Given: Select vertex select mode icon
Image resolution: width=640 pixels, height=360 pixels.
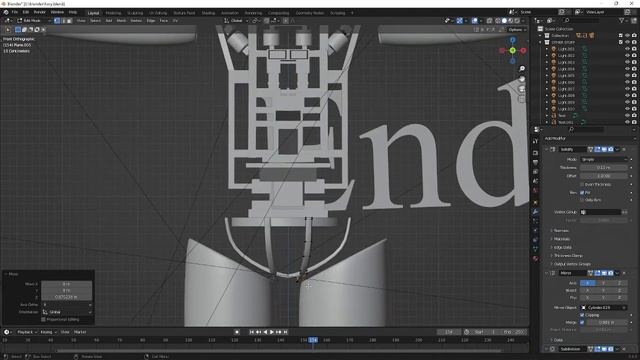Looking at the screenshot, I should pyautogui.click(x=57, y=20).
